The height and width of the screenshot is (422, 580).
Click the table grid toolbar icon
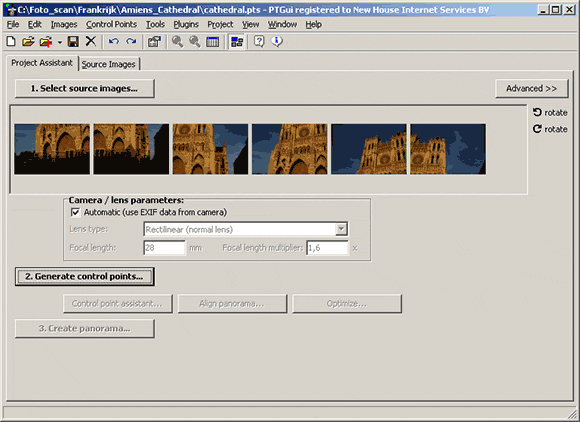[x=212, y=42]
